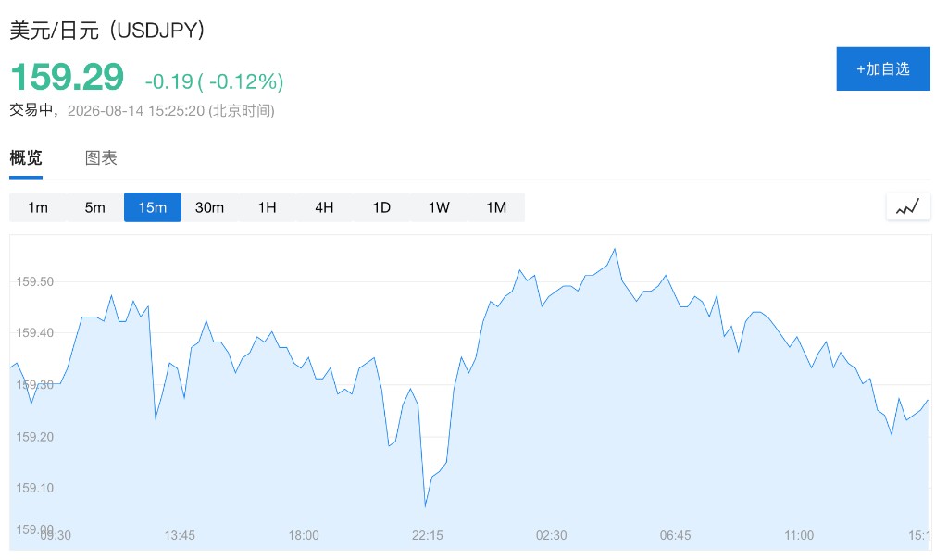Click the 159.50 price axis label
The image size is (948, 560).
34,281
